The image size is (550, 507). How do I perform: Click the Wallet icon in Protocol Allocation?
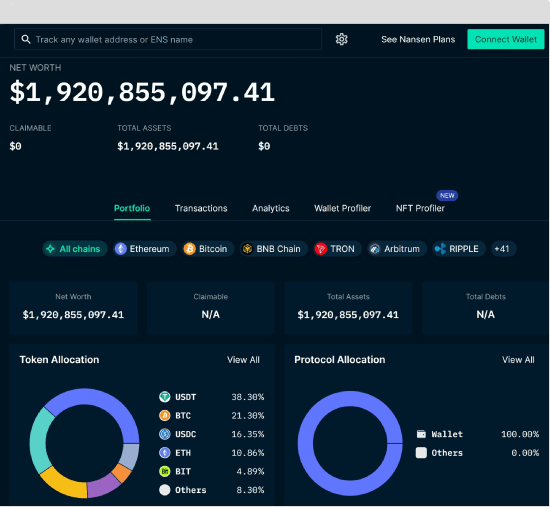point(421,434)
